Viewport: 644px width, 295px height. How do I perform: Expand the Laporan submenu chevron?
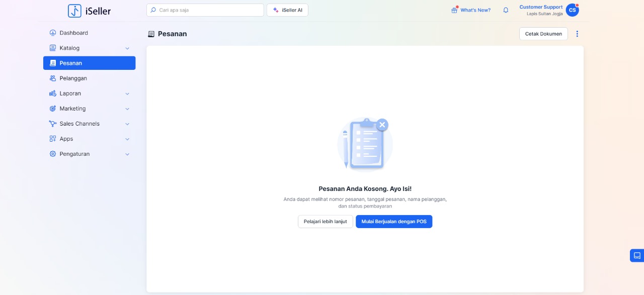[x=127, y=93]
